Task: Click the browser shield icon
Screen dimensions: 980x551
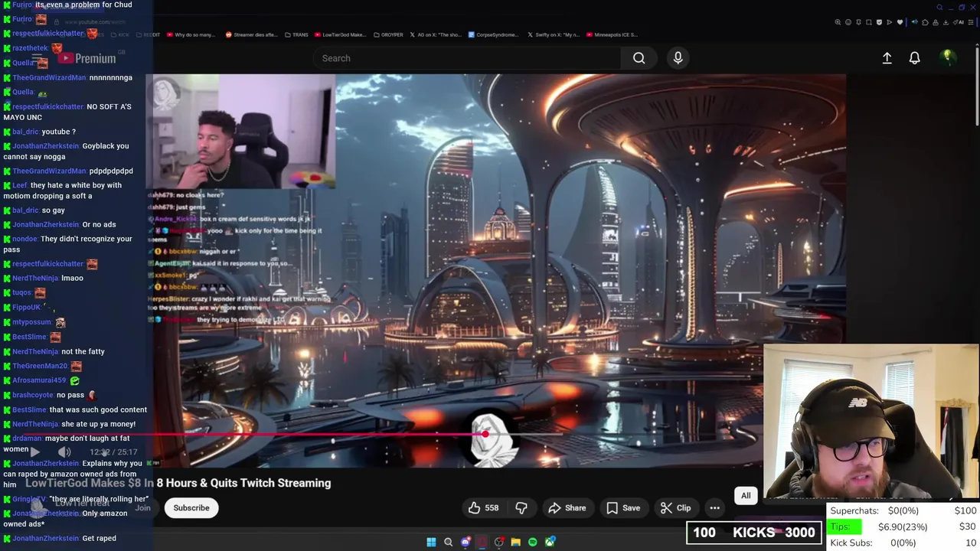Action: (x=879, y=22)
